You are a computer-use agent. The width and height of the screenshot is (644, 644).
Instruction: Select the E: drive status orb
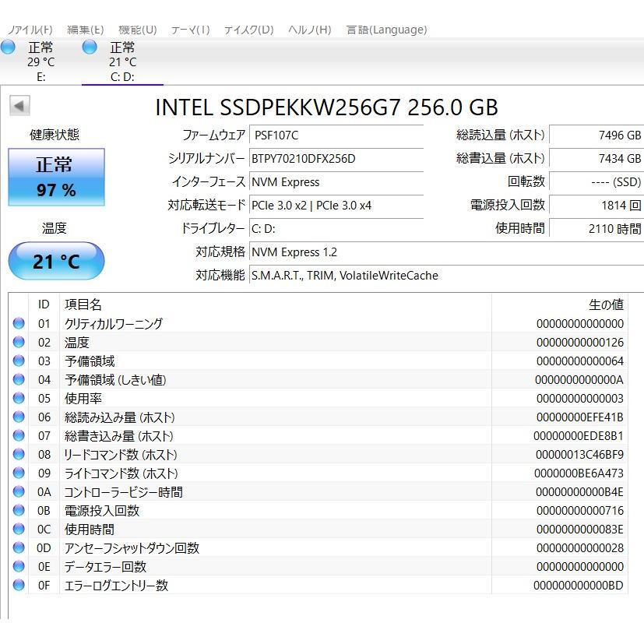[8, 47]
